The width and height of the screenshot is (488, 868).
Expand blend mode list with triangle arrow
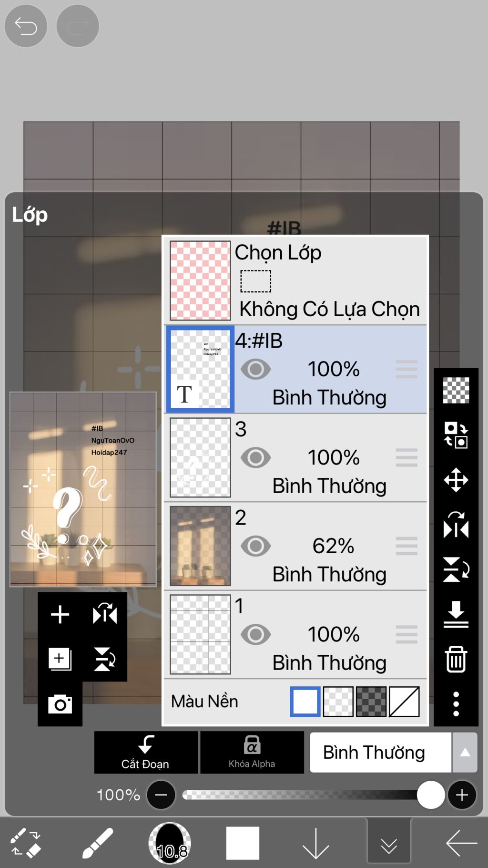pos(465,753)
